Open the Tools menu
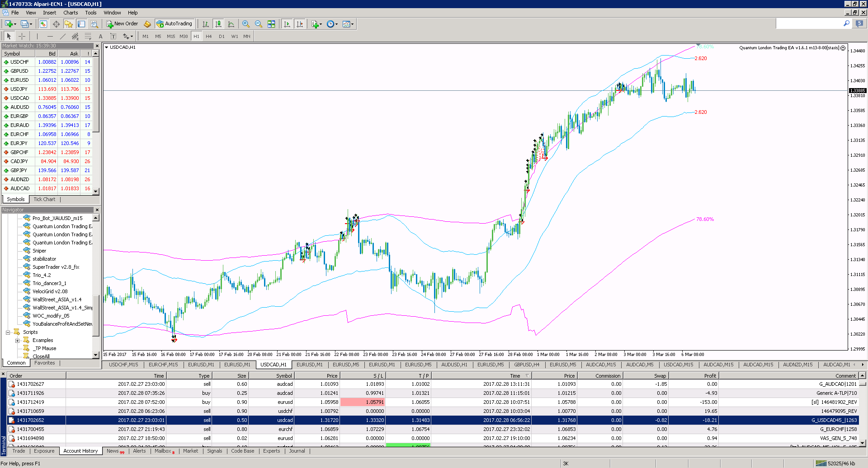This screenshot has height=468, width=868. tap(91, 13)
